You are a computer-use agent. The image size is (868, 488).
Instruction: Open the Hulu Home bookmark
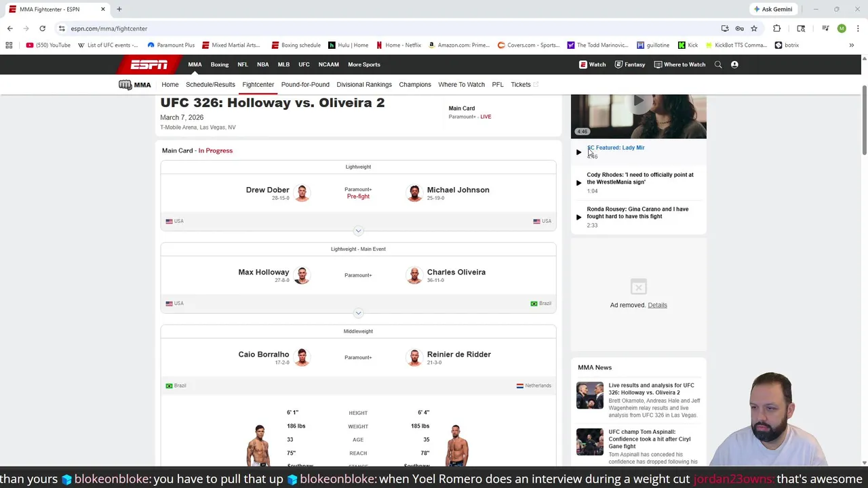click(349, 45)
